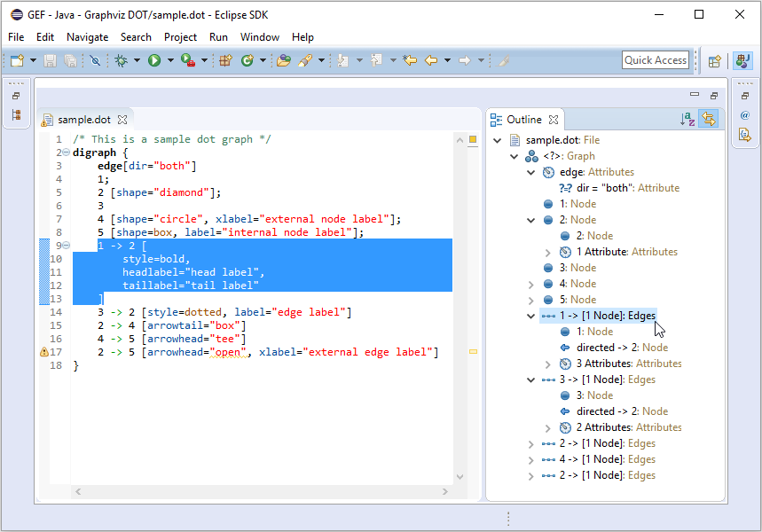The image size is (762, 532).
Task: Expand the 4: Node tree item
Action: [531, 285]
